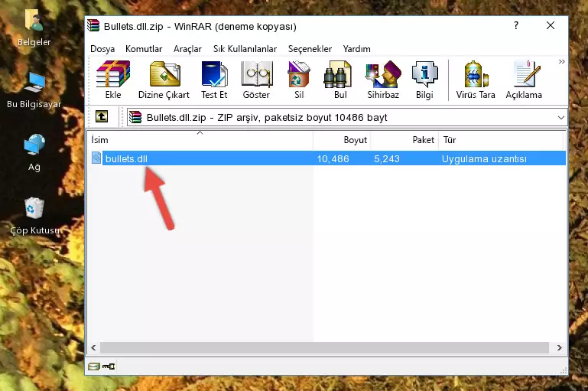This screenshot has width=588, height=391.
Task: Click the Sil (Delete) icon
Action: [299, 80]
